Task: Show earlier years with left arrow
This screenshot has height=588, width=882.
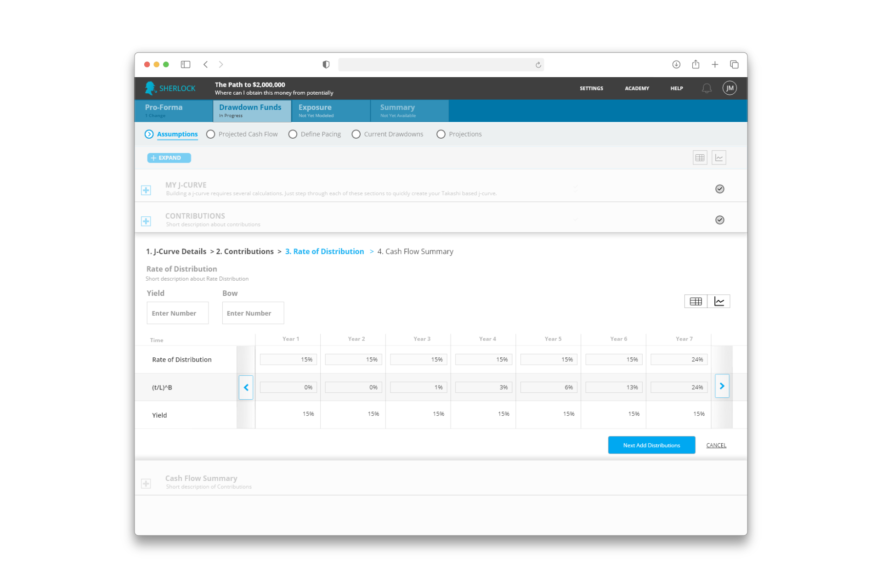Action: pos(246,387)
